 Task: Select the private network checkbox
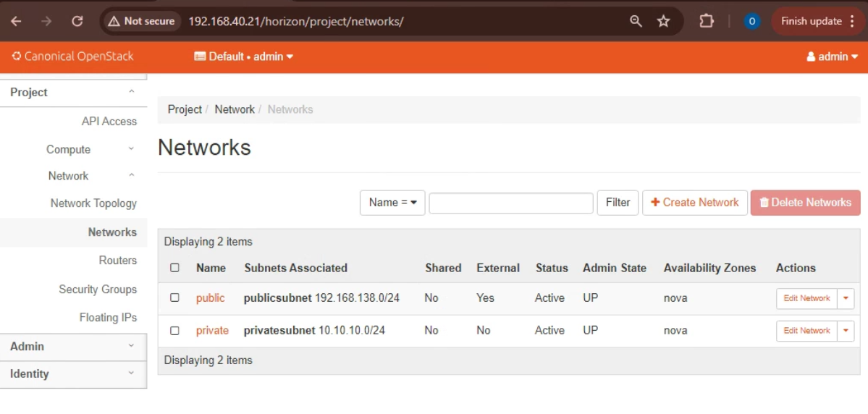(174, 330)
